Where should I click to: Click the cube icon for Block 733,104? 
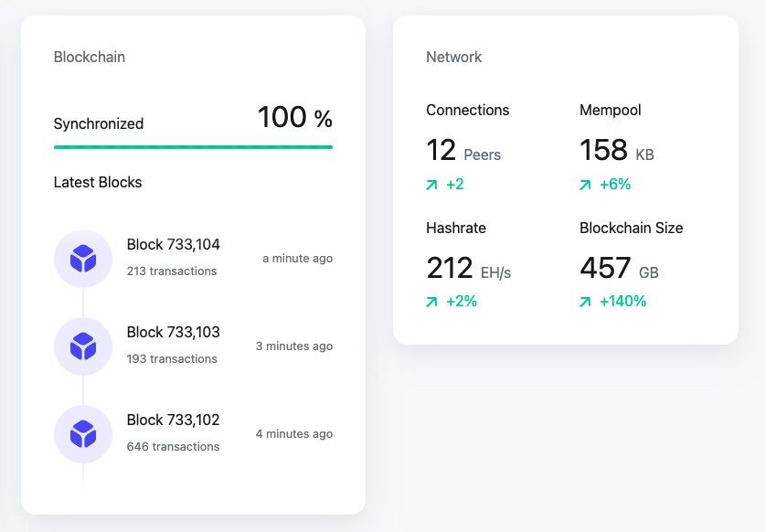coord(83,259)
